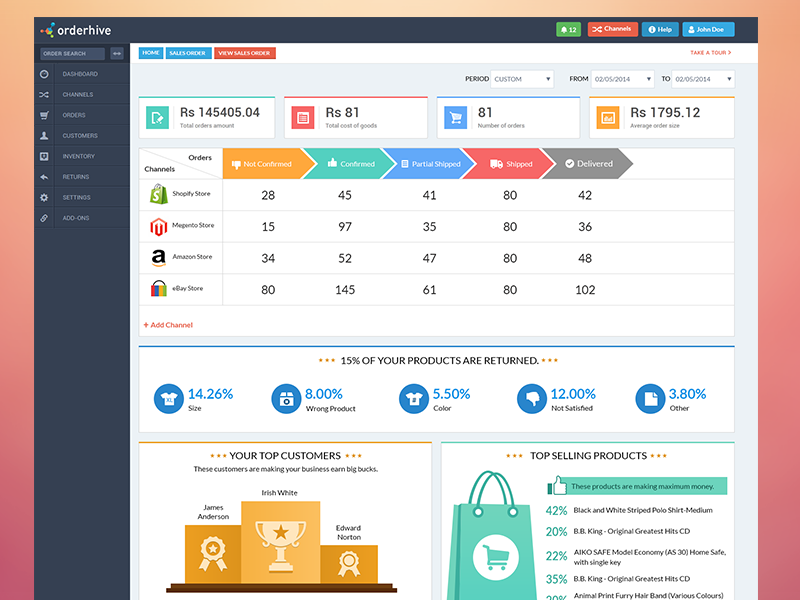Click the Take a Tour link

coord(711,53)
